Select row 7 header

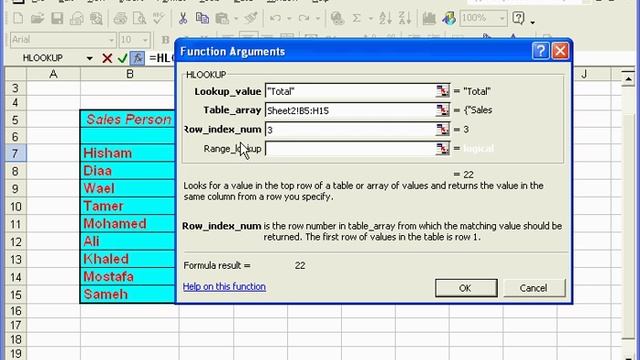pyautogui.click(x=15, y=153)
